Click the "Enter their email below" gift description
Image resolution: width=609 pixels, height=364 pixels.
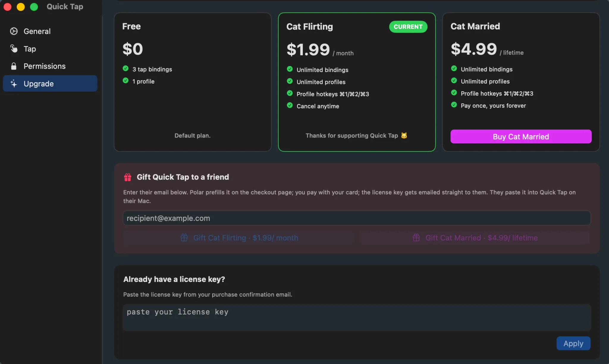click(x=349, y=196)
